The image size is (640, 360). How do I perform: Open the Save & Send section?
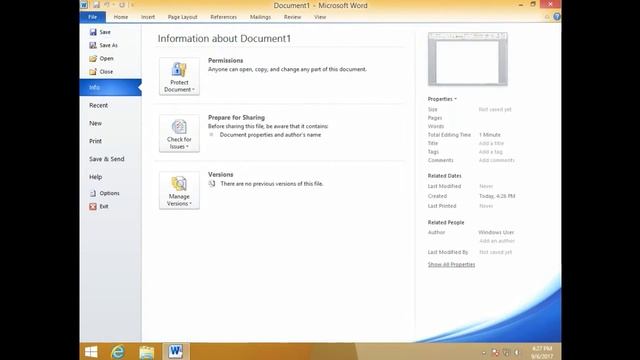(x=107, y=159)
